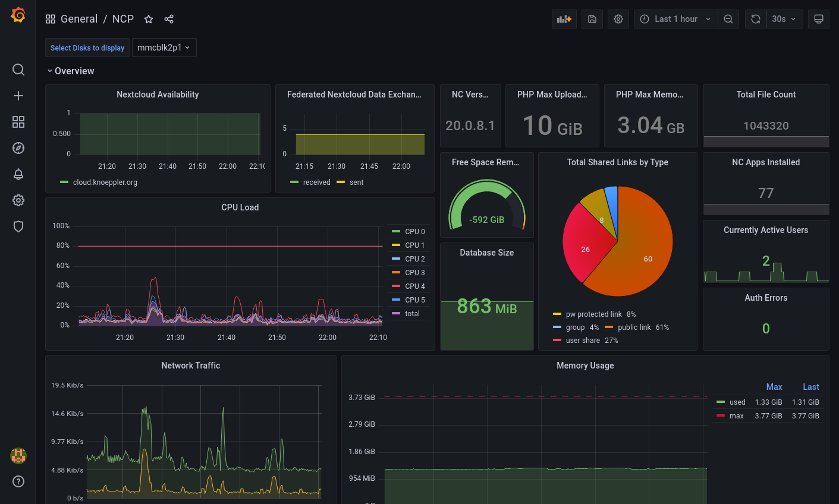The height and width of the screenshot is (504, 839).
Task: Open the Nextcloud Availability panel title menu
Action: point(158,94)
